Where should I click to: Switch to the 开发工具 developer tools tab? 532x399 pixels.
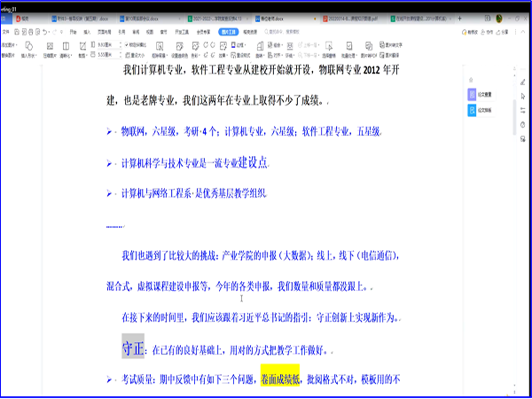click(x=182, y=32)
